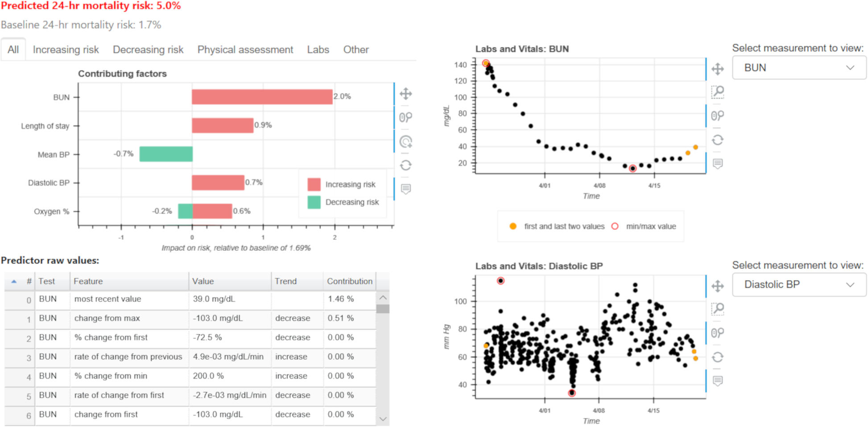Toggle Wheel Zoom on Contributing factors chart

point(405,117)
